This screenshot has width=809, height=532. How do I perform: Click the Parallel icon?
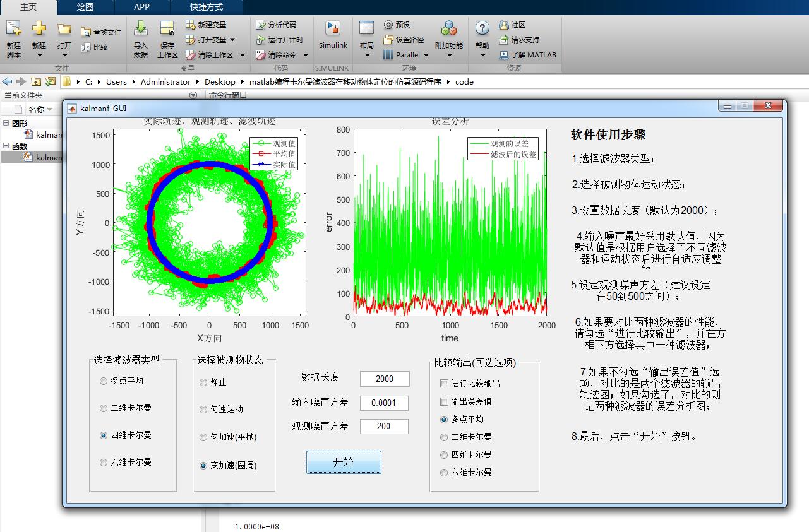[x=388, y=55]
